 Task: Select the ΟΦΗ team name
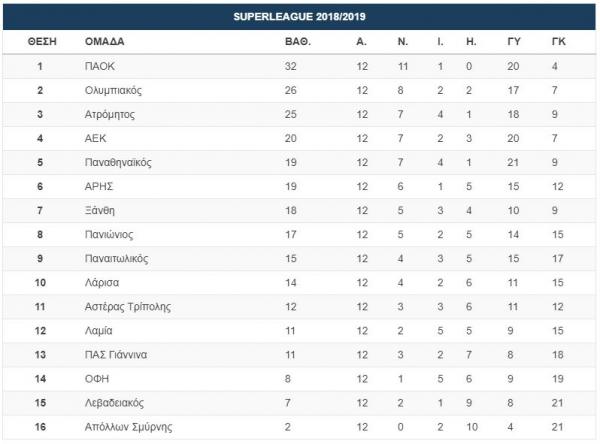(x=97, y=378)
